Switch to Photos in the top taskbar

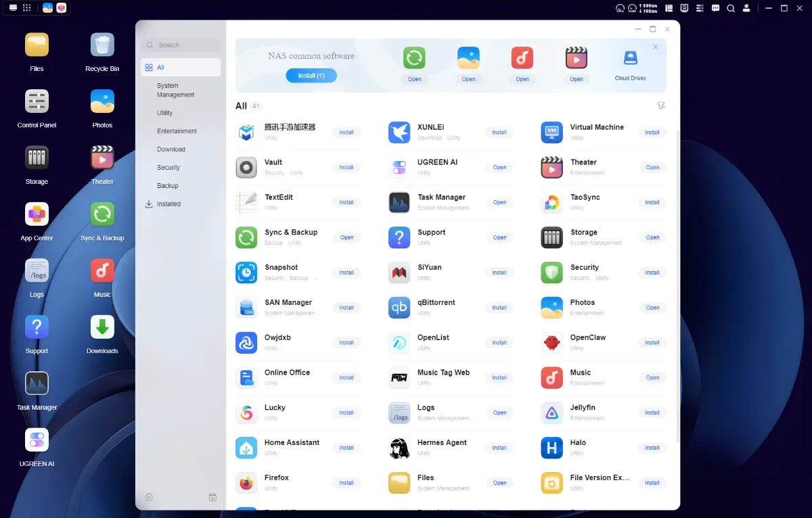point(47,8)
